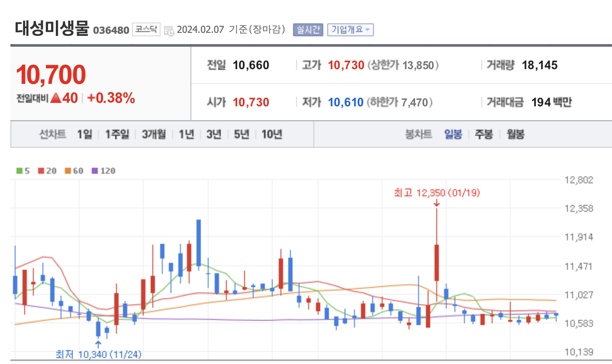Click the green 5-day moving average swatch
This screenshot has width=612, height=364.
coord(19,171)
